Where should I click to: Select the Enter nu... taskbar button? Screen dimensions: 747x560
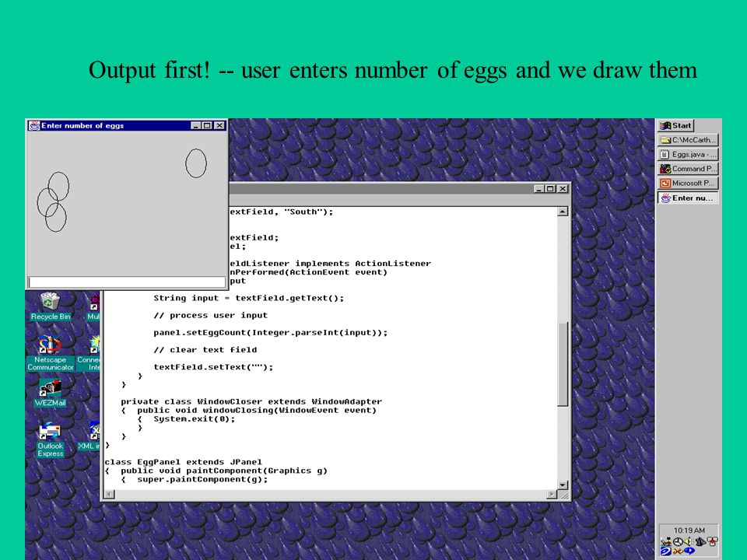pos(688,198)
